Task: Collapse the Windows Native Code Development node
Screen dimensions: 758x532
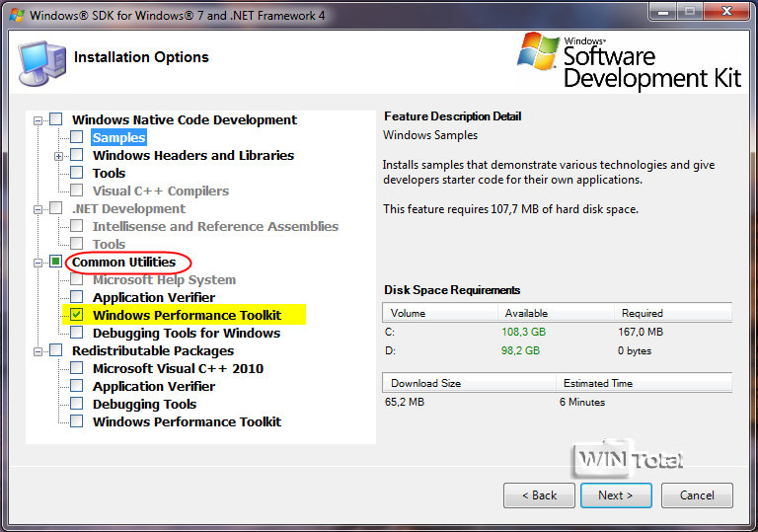Action: click(x=38, y=120)
